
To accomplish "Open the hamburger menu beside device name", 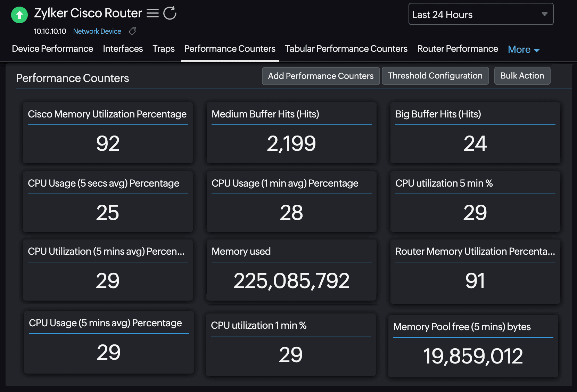I will click(153, 13).
